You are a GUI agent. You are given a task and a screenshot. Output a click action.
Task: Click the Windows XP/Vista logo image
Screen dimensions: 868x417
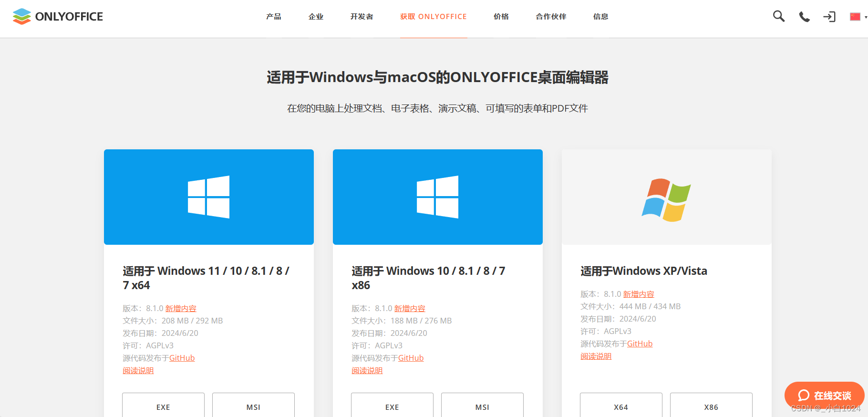pos(666,200)
